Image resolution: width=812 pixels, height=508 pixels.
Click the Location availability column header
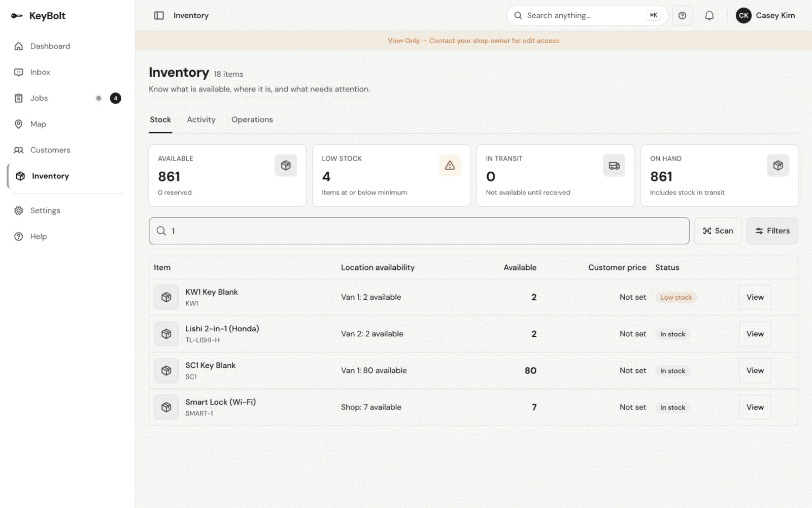(378, 267)
